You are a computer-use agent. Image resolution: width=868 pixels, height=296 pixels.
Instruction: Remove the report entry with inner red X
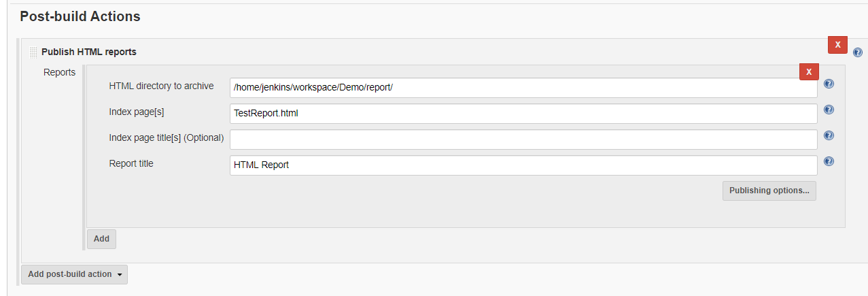pos(809,71)
